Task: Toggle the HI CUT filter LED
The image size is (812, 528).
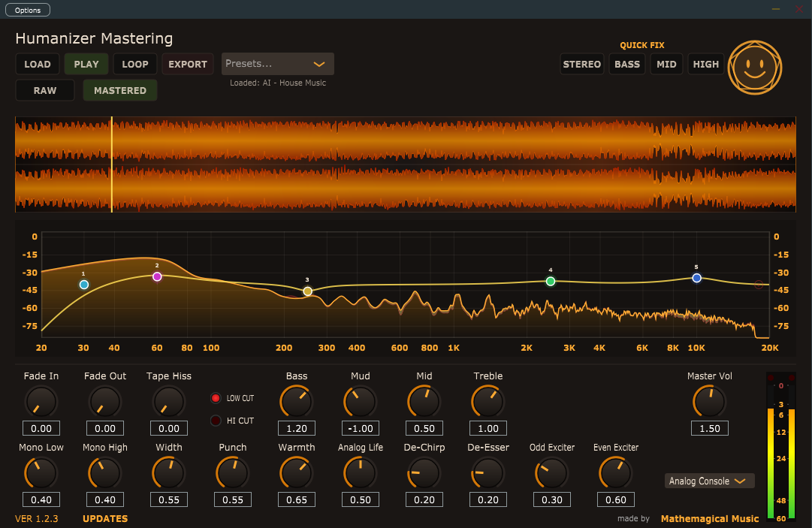Action: (216, 421)
